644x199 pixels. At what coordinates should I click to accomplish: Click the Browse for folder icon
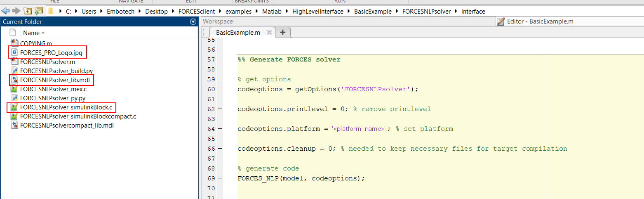[38, 11]
